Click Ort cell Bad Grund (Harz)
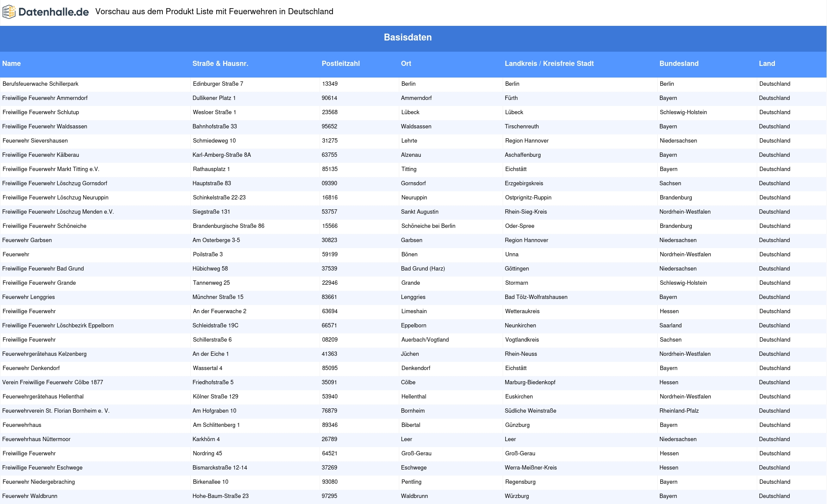This screenshot has height=504, width=827. [x=423, y=269]
